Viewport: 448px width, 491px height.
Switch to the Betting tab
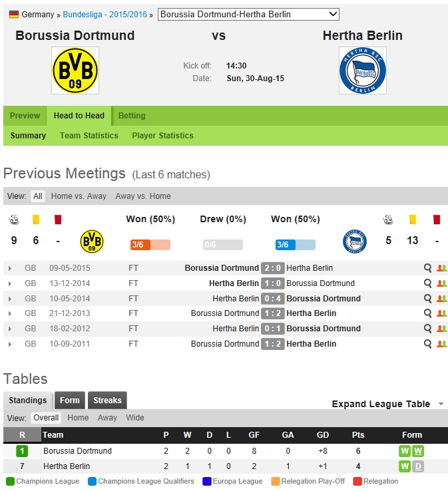click(132, 116)
